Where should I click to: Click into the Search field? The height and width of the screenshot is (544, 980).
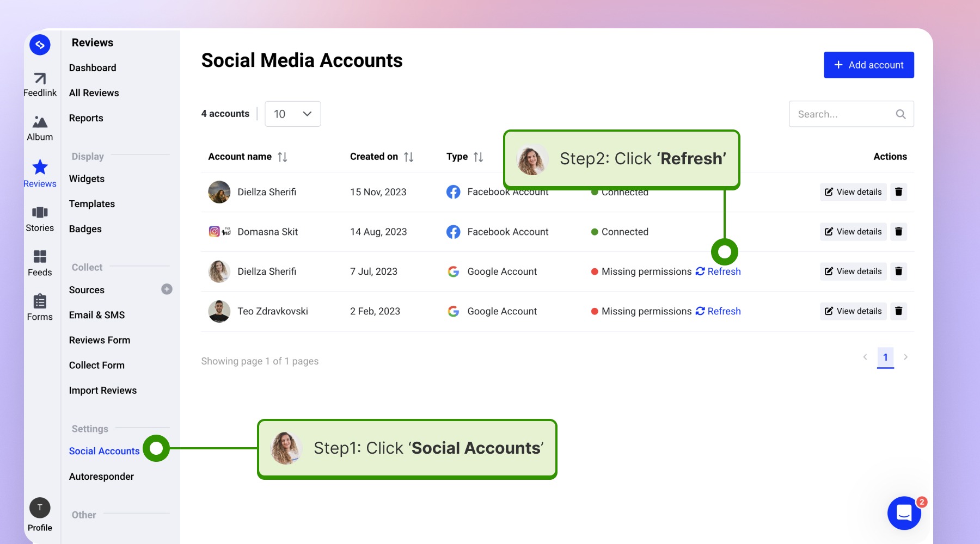(851, 114)
